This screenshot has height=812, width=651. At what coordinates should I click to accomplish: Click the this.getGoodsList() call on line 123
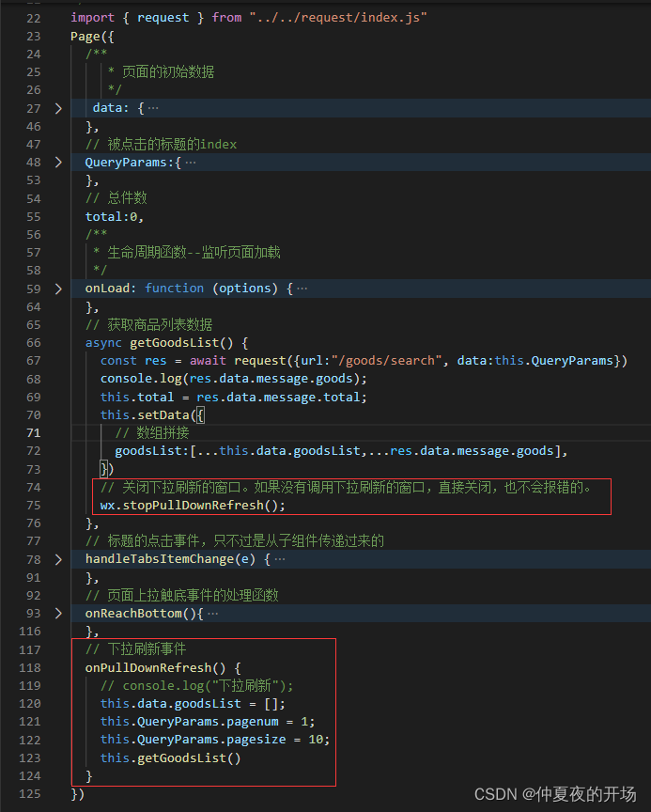170,757
